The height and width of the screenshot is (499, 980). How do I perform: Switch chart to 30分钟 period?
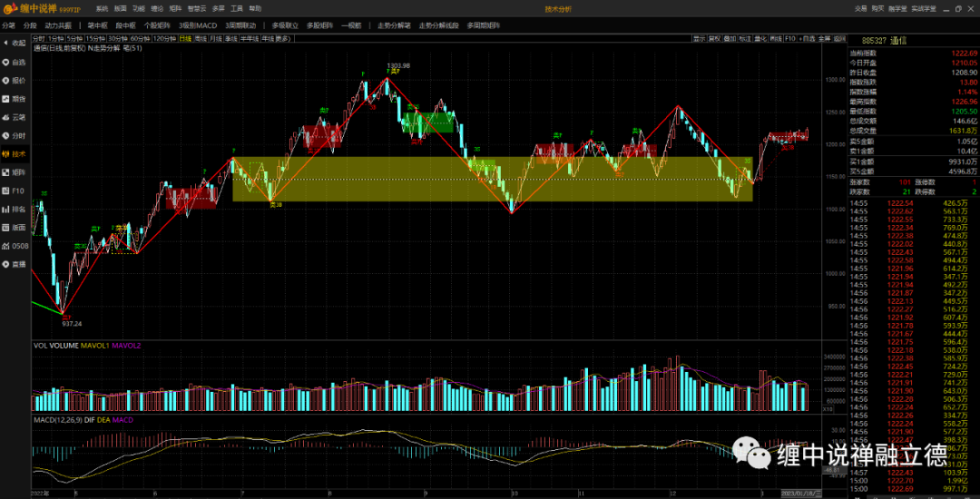[117, 39]
